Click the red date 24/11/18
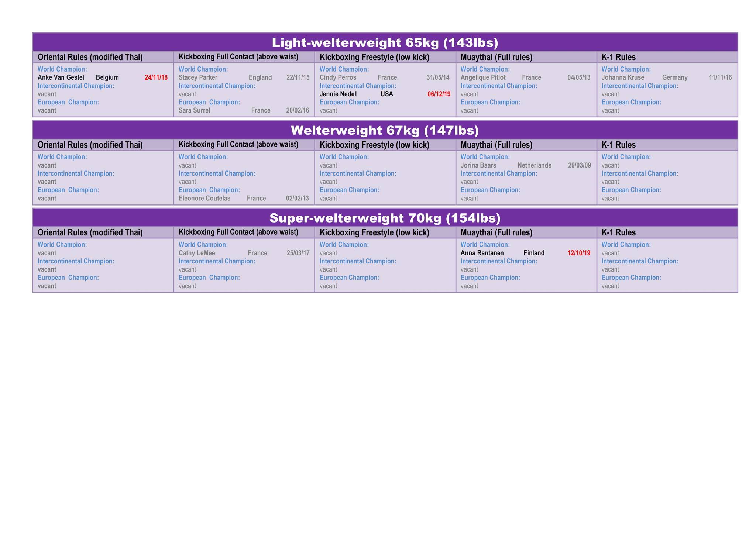The image size is (756, 534). 156,77
